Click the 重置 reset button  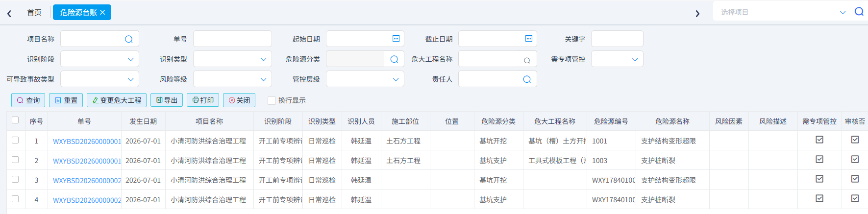click(66, 100)
